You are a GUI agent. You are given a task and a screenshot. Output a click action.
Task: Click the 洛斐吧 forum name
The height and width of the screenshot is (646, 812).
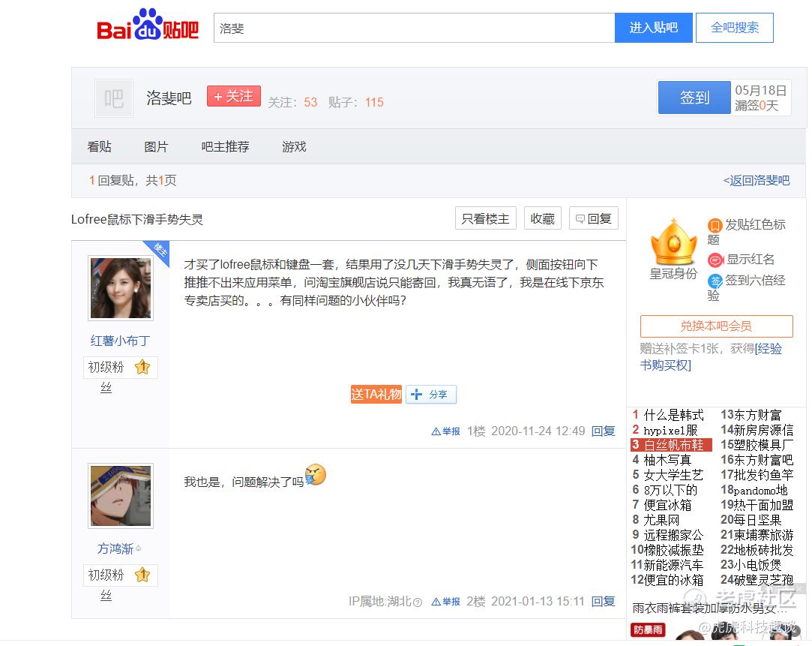click(x=169, y=98)
